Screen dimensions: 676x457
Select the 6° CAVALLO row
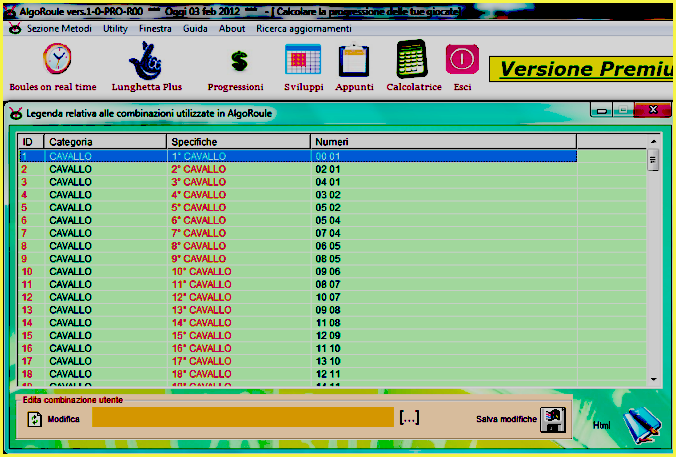click(298, 220)
